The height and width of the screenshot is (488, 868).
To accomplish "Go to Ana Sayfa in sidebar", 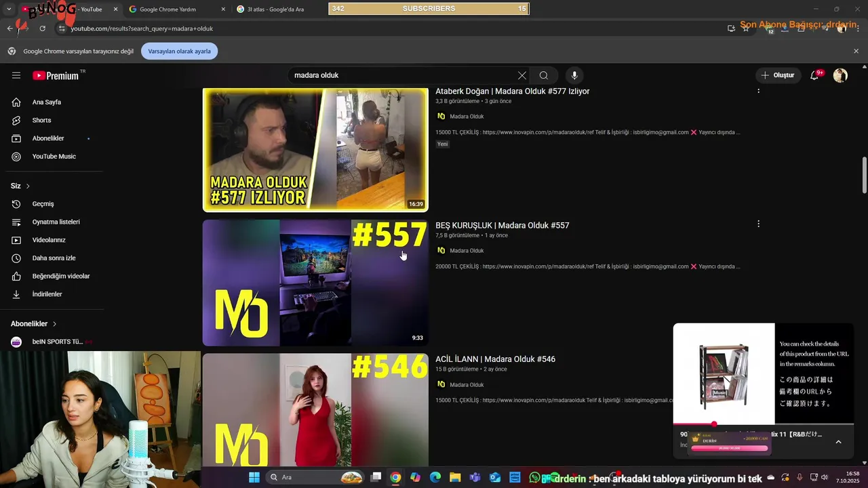I will click(x=47, y=102).
